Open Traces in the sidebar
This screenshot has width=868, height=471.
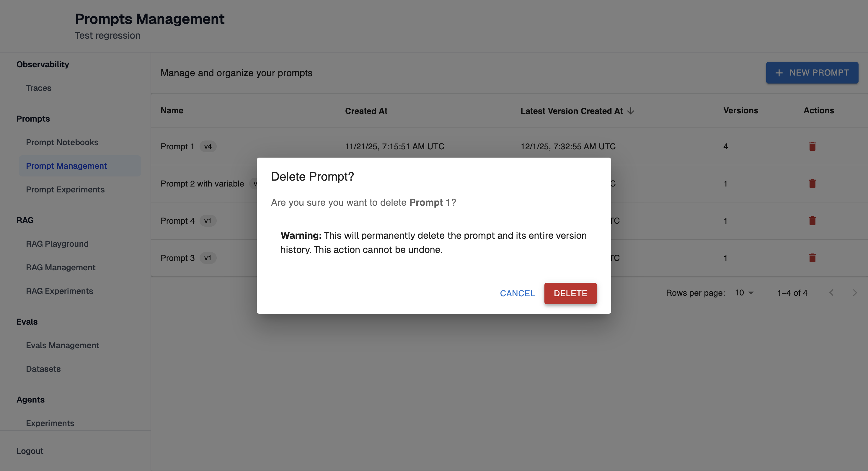point(38,88)
